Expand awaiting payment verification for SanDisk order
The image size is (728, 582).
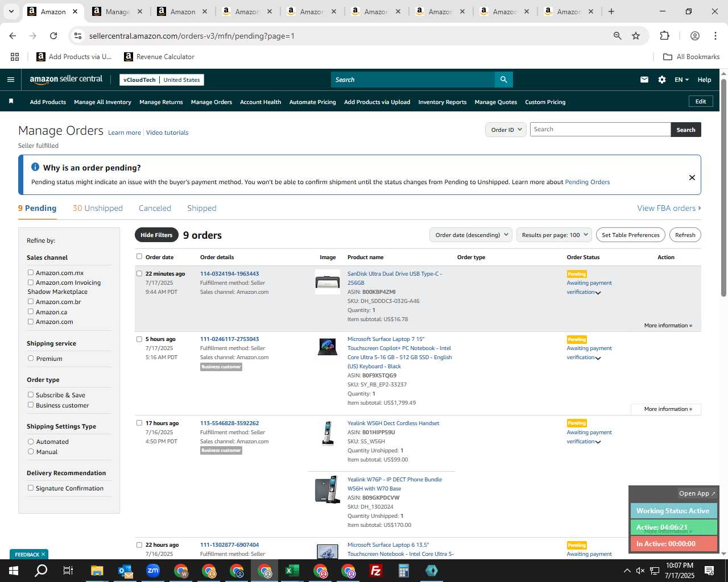click(x=598, y=293)
